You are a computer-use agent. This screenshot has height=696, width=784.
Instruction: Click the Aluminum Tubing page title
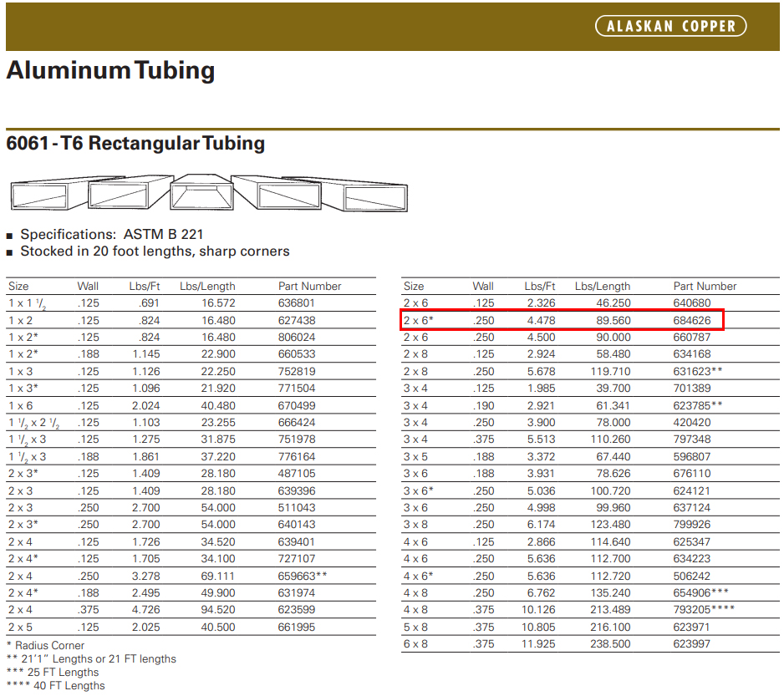(110, 71)
